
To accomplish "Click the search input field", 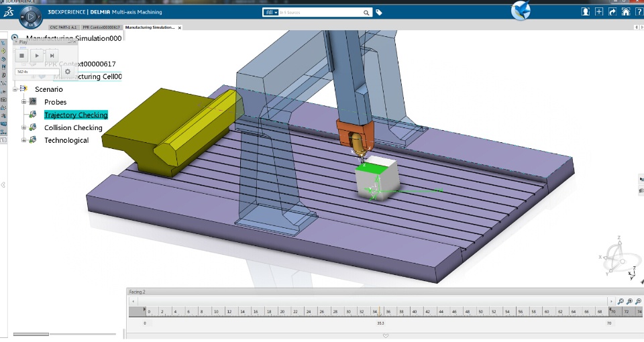I will (x=321, y=13).
